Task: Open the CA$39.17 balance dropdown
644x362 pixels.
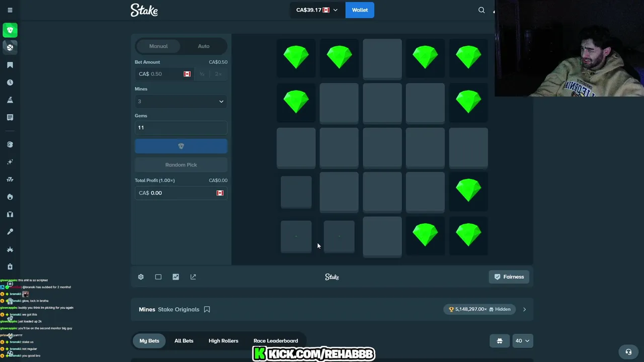Action: 317,10
